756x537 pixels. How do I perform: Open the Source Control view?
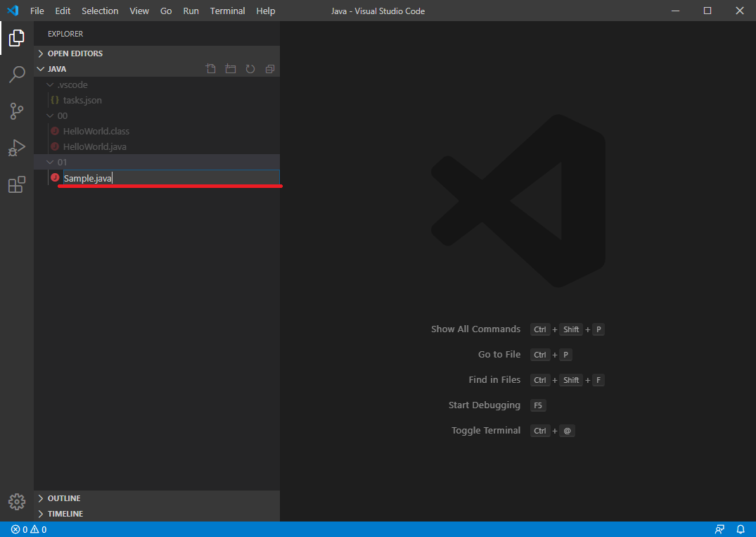point(17,111)
